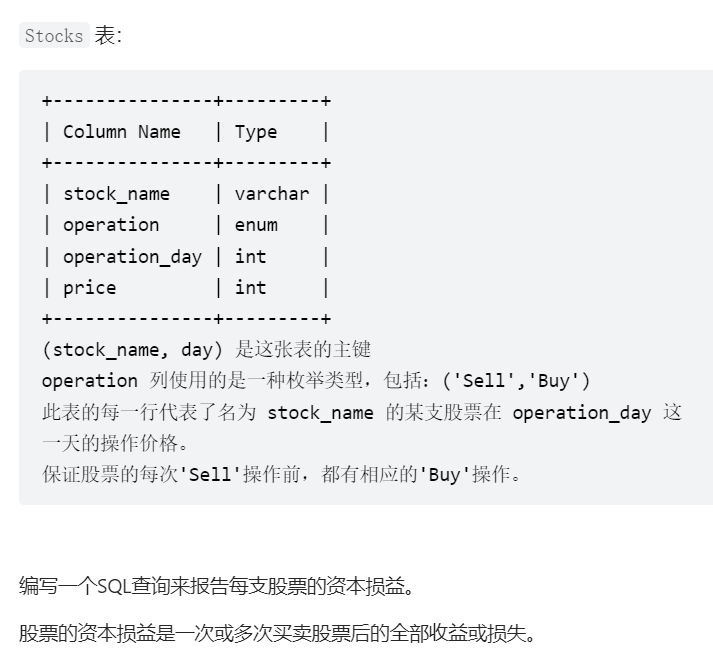The image size is (713, 655).
Task: Select the "price" column name row
Action: (x=90, y=288)
